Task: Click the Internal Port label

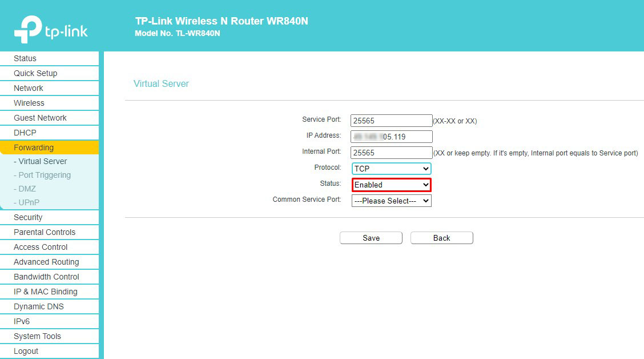Action: pyautogui.click(x=321, y=151)
